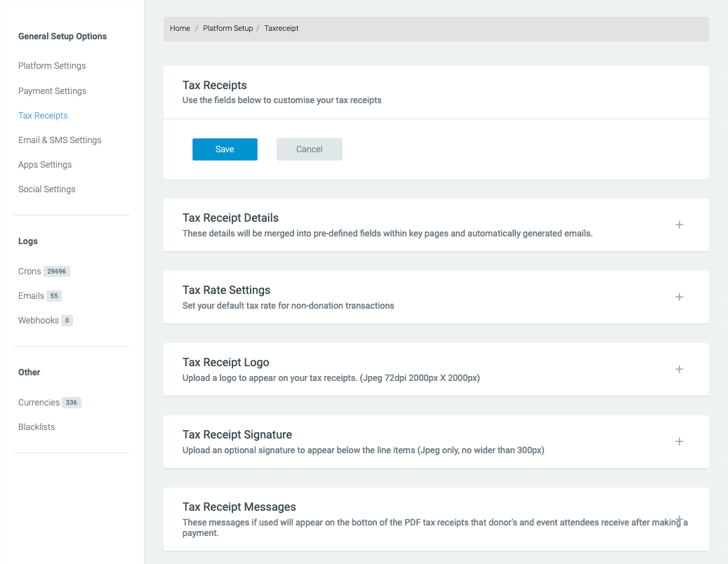Open Platform Setup breadcrumb
This screenshot has height=564, width=728.
pyautogui.click(x=227, y=28)
